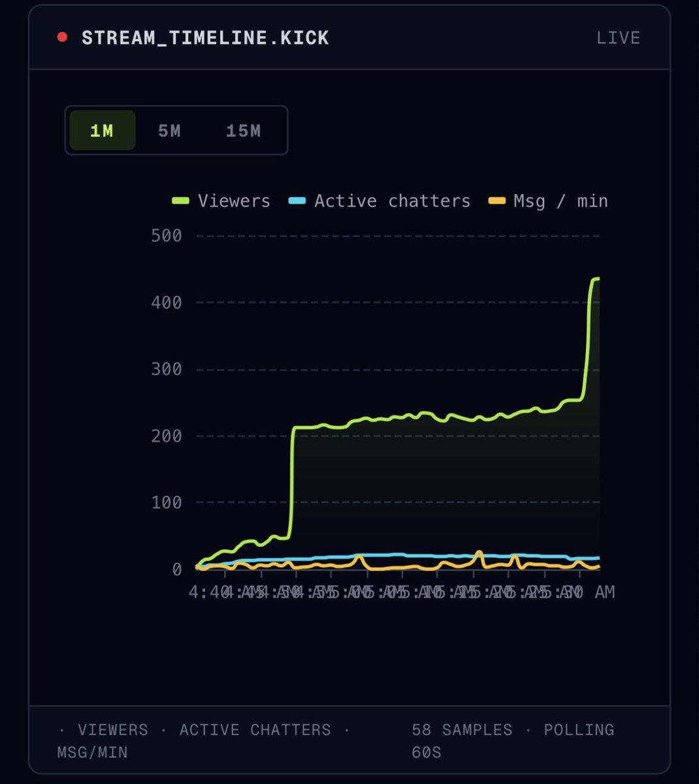Click the red live indicator dot
The height and width of the screenshot is (784, 699).
click(x=62, y=37)
